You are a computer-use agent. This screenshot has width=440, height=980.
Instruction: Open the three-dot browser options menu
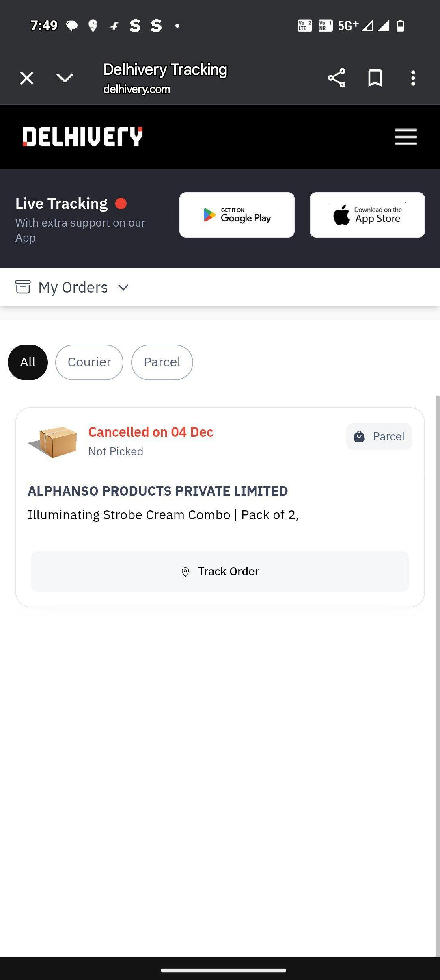[x=413, y=78]
